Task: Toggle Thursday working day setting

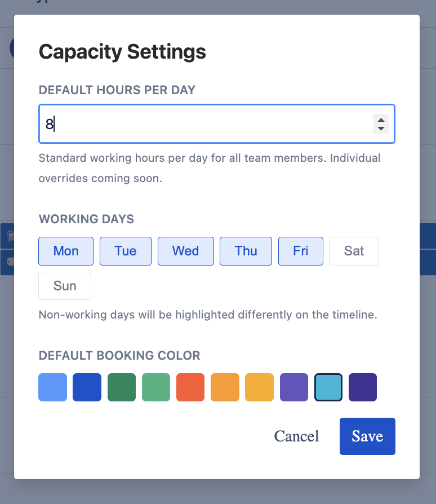Action: pyautogui.click(x=246, y=251)
